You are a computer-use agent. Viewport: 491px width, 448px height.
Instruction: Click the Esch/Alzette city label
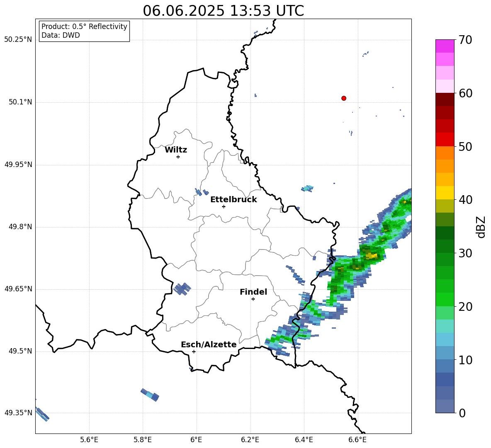pos(209,344)
